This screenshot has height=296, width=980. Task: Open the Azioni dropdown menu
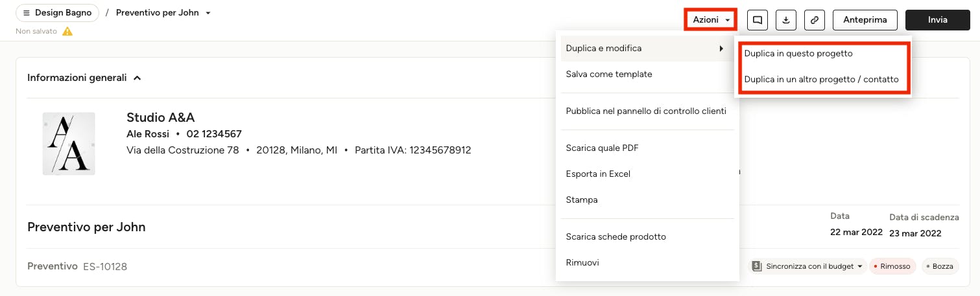click(711, 20)
